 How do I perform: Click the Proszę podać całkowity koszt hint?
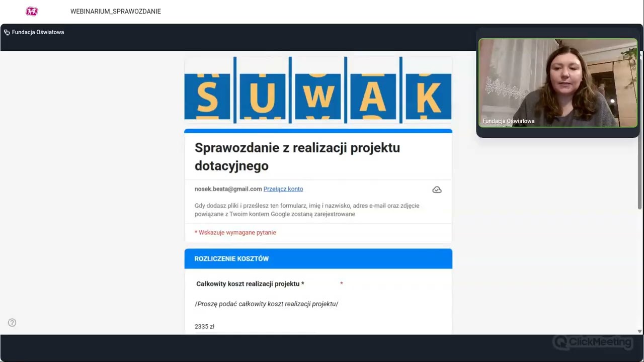[267, 304]
